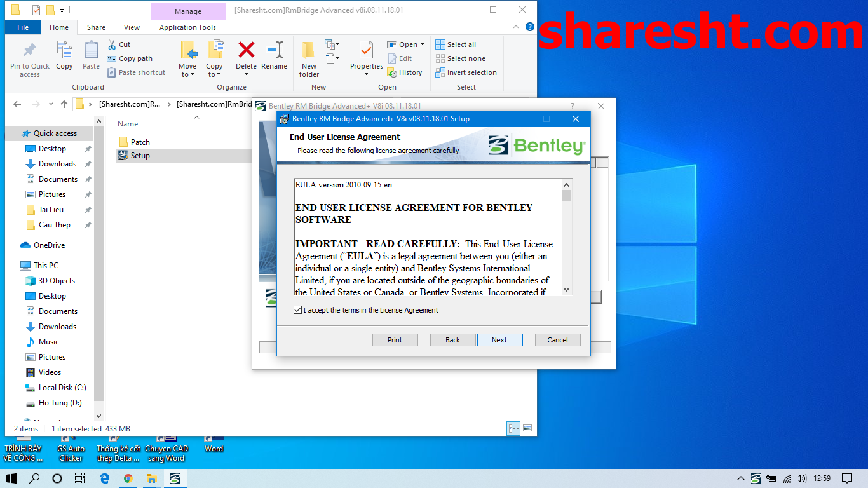Switch to details view layout icon
The image size is (868, 488).
513,428
